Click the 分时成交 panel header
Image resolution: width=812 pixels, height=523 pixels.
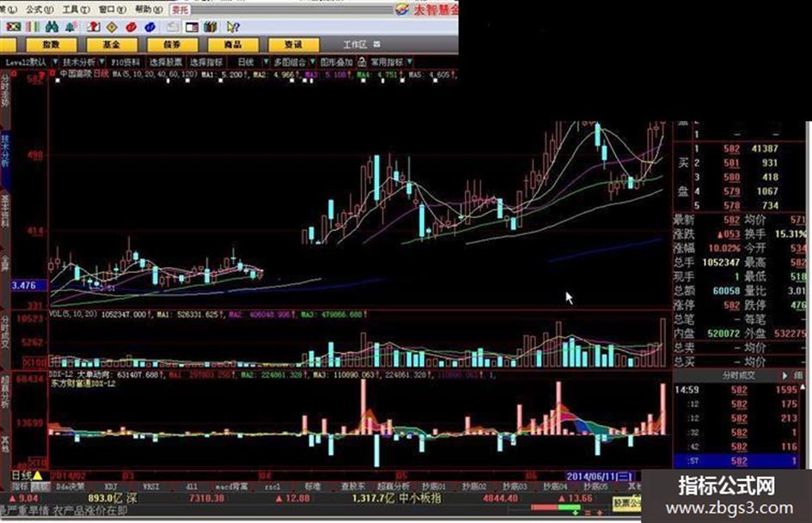[739, 375]
